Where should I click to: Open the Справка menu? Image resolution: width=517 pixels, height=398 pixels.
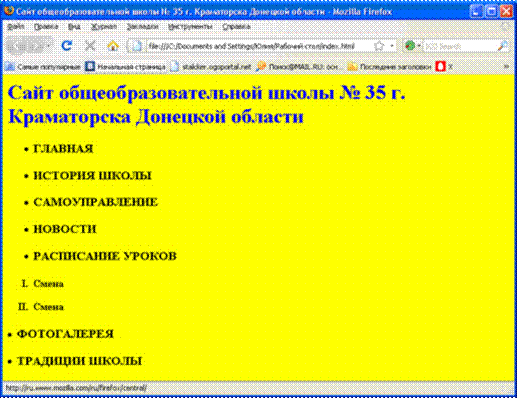[x=236, y=27]
